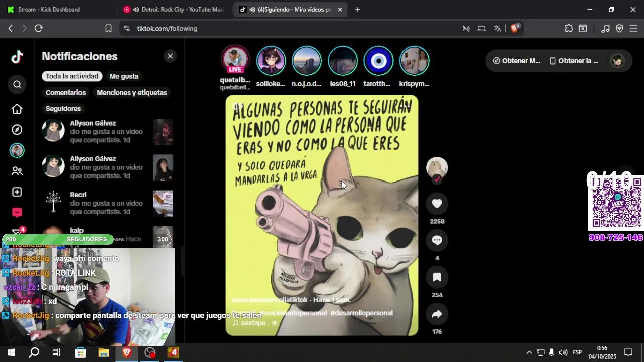Open volume control in system tray
This screenshot has height=362, width=644.
[x=563, y=352]
